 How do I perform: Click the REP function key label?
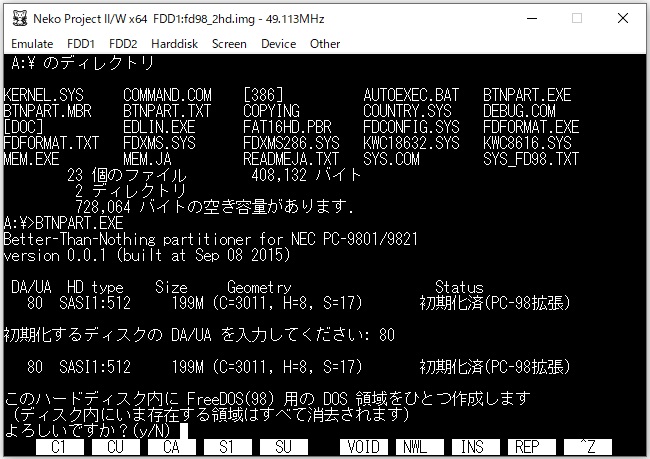(531, 447)
